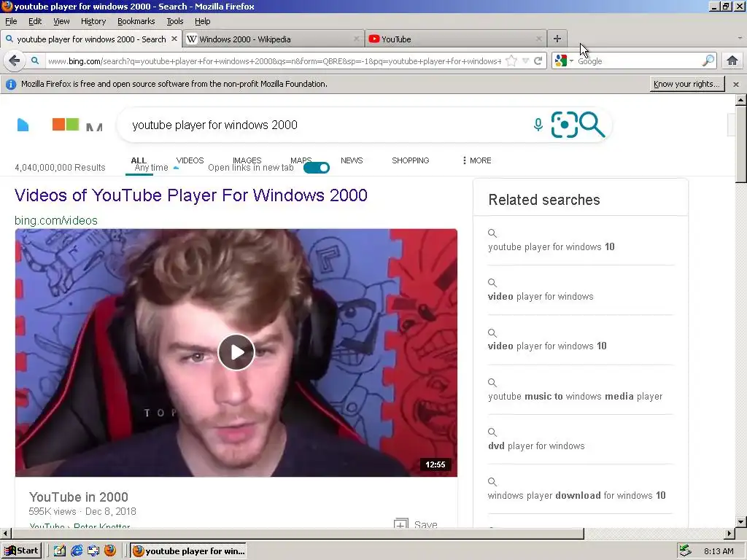Open a new tab with the plus button
Screen dimensions: 747x560
pyautogui.click(x=557, y=39)
